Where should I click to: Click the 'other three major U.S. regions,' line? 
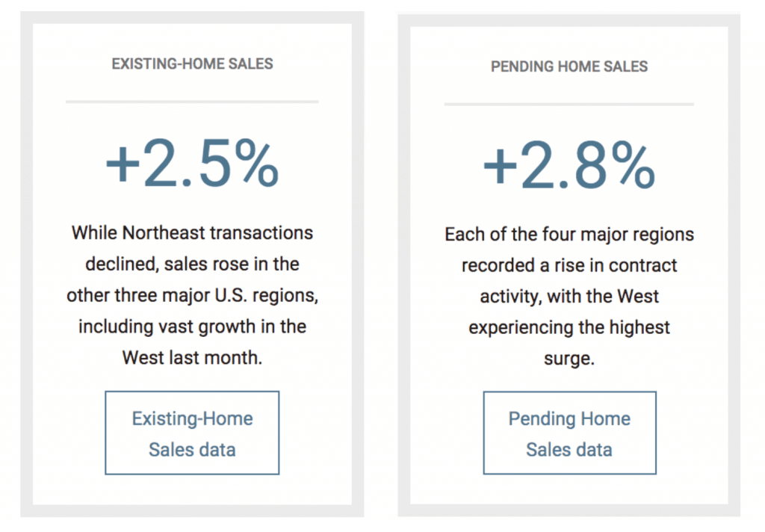point(192,295)
